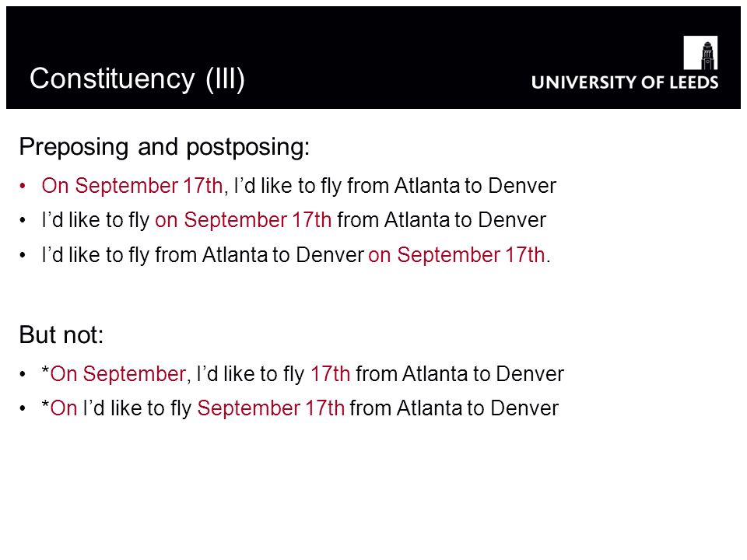Click the University of Leeds tower logo icon

[x=700, y=53]
